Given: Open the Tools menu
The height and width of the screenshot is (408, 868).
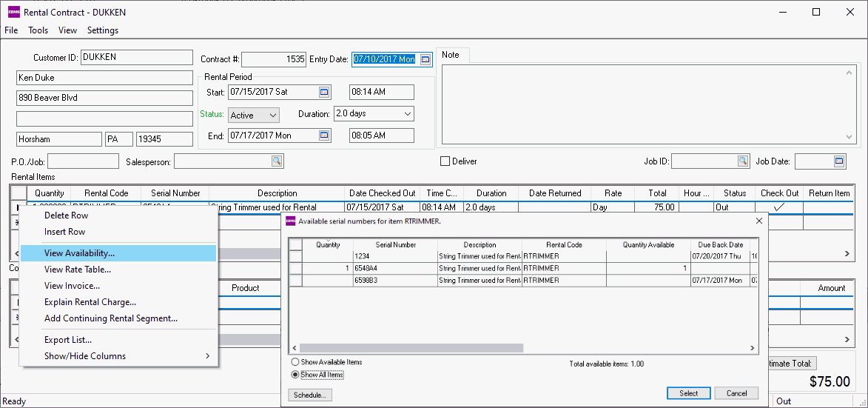Looking at the screenshot, I should 38,30.
